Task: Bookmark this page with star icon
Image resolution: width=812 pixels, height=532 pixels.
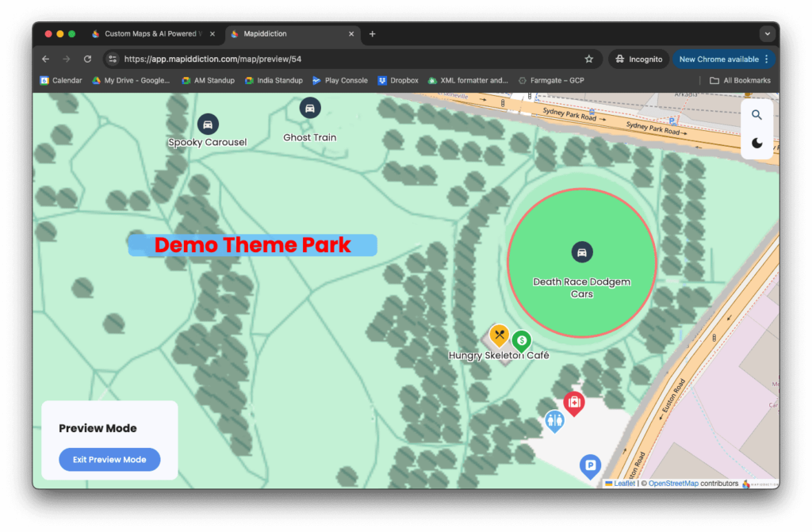Action: tap(589, 59)
